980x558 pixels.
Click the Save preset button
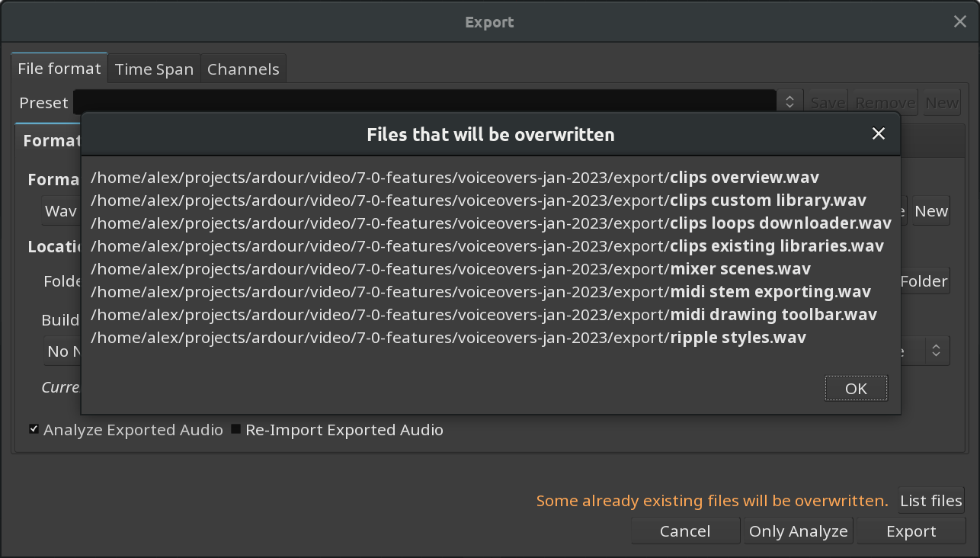click(x=828, y=102)
